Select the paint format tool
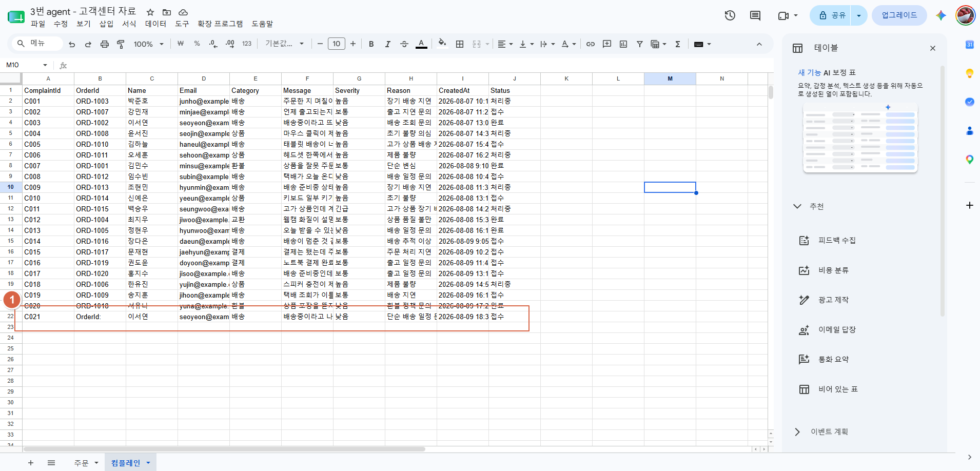 click(x=121, y=44)
